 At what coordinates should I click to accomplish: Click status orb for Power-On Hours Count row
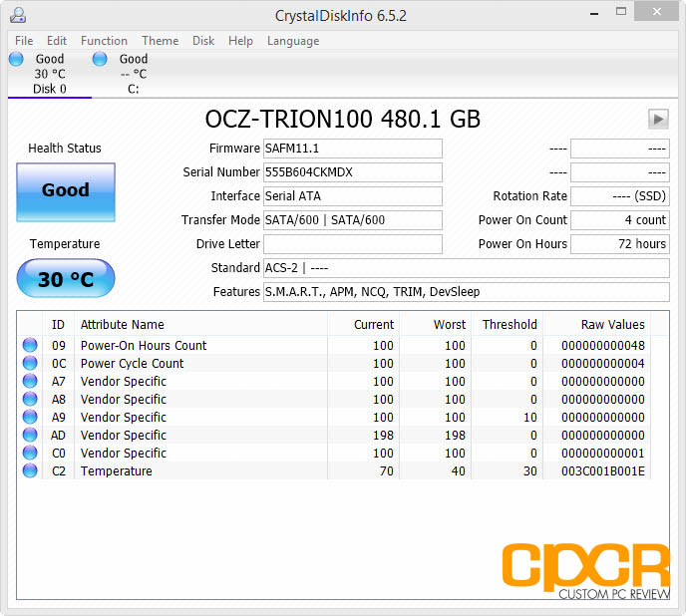30,345
